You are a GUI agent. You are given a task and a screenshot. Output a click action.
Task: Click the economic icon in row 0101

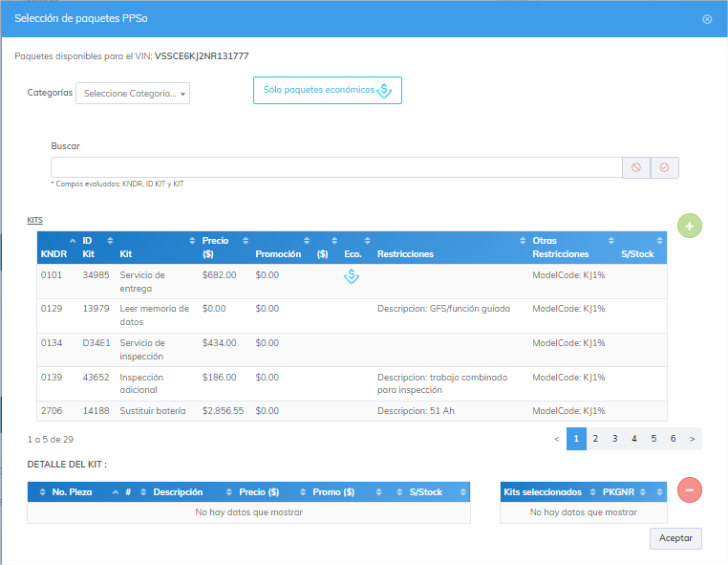352,276
